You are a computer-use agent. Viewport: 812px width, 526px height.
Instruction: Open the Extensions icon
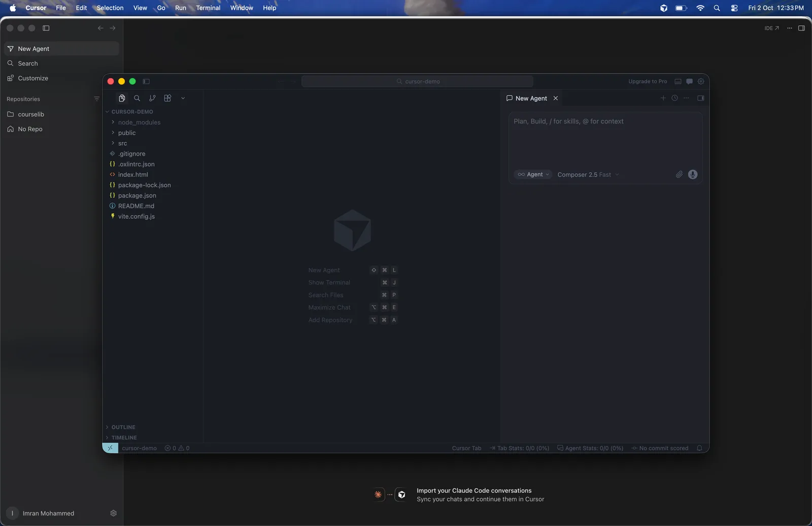point(167,98)
